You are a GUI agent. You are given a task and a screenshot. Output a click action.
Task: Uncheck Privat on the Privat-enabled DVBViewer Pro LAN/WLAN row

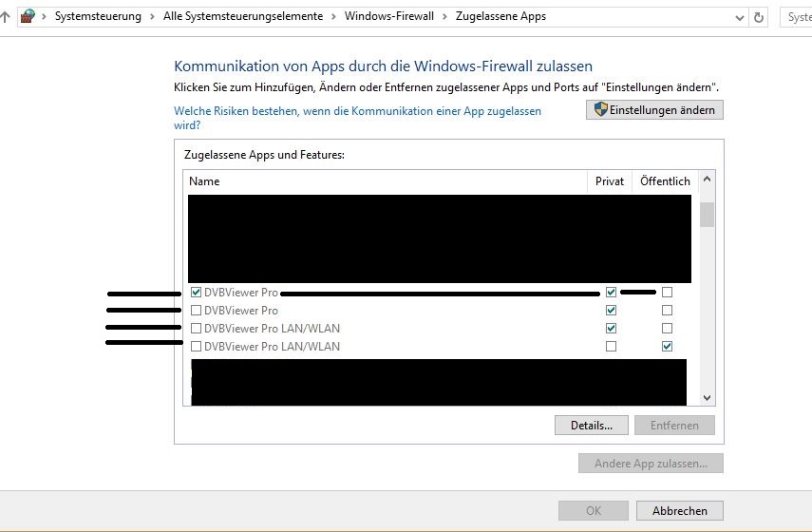pos(611,329)
